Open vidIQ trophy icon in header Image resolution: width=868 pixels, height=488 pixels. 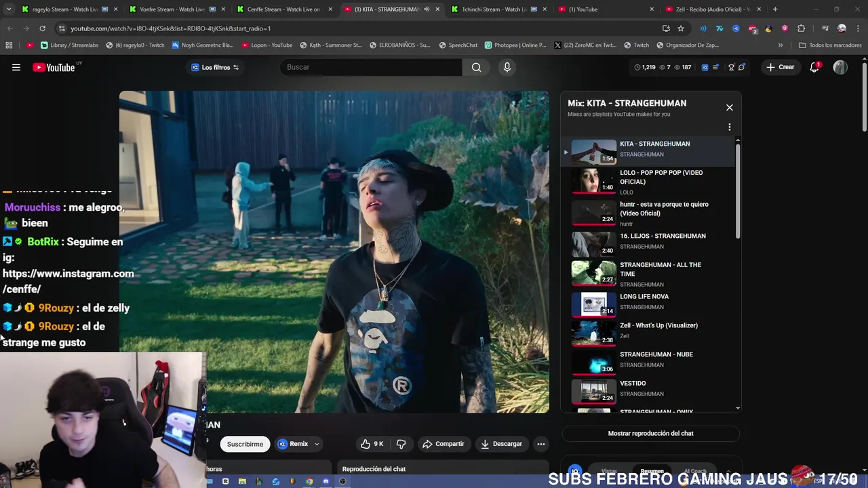tap(731, 67)
